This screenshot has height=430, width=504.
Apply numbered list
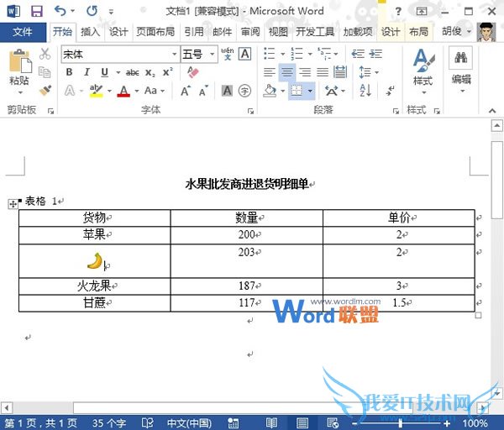tap(297, 54)
